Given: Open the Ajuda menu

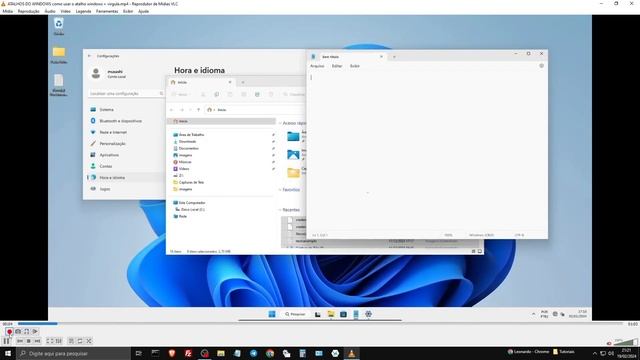Looking at the screenshot, I should pyautogui.click(x=143, y=11).
